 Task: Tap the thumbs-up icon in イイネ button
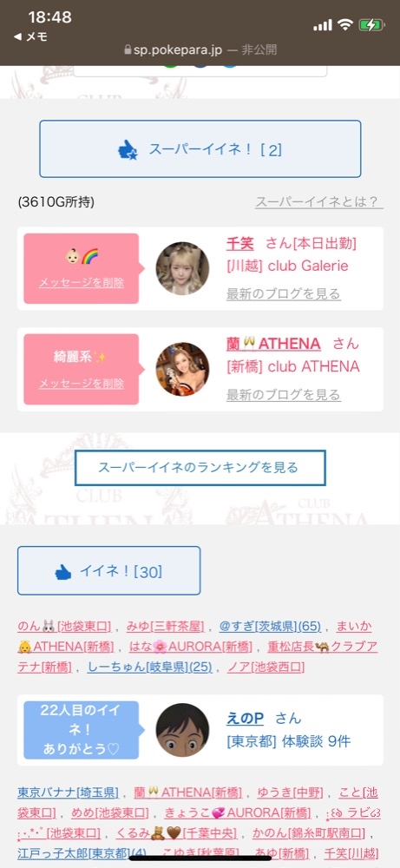click(x=63, y=572)
